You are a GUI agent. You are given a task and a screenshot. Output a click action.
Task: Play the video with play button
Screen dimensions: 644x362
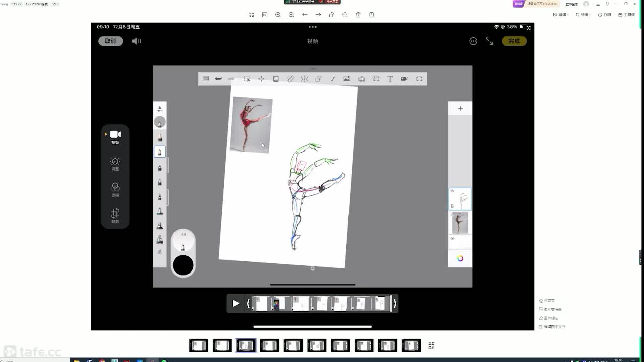click(236, 303)
